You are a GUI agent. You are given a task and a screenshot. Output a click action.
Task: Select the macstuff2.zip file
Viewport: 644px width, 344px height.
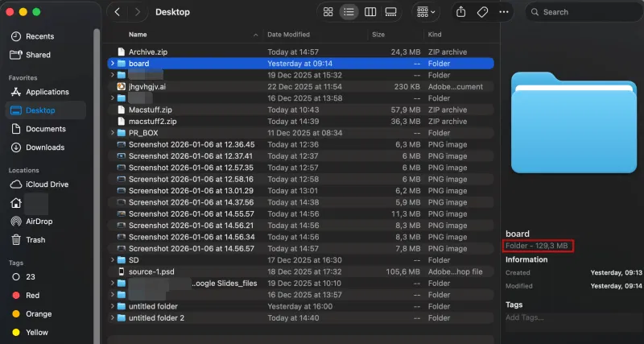[300, 121]
